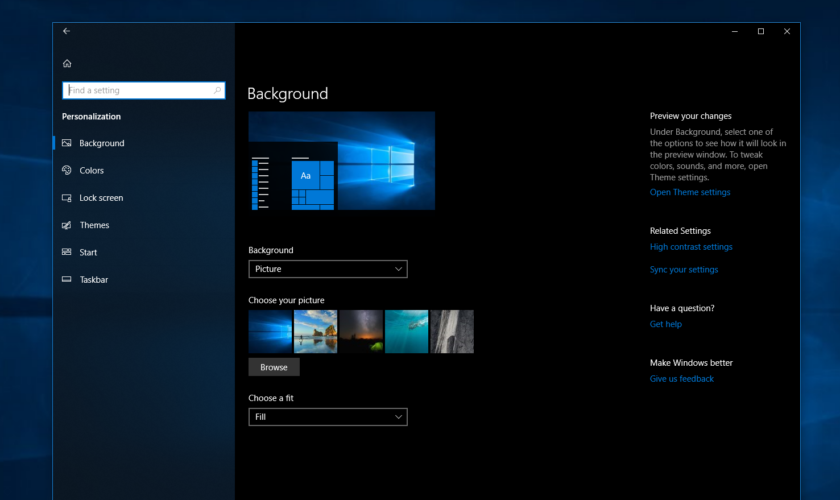This screenshot has width=840, height=500.
Task: Click the search magnifier icon
Action: pyautogui.click(x=217, y=90)
